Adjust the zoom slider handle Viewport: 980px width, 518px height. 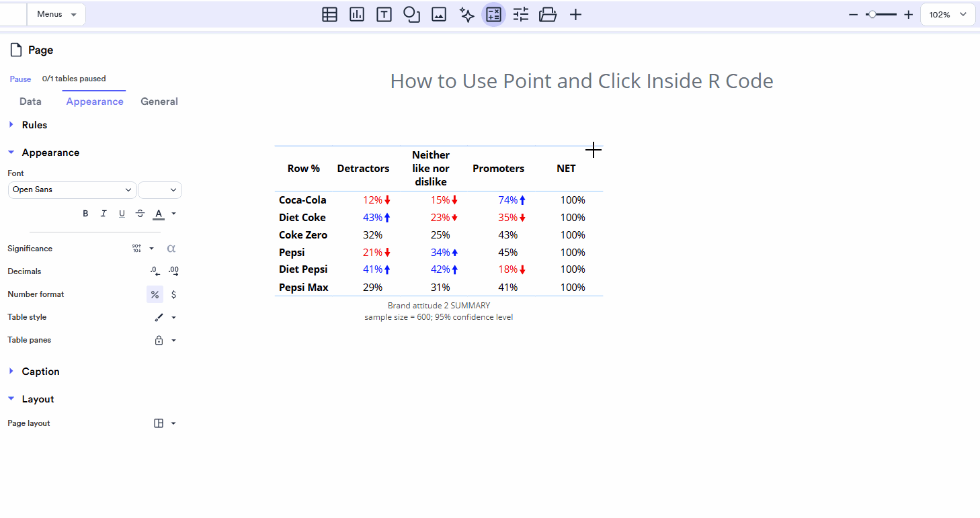pos(872,14)
